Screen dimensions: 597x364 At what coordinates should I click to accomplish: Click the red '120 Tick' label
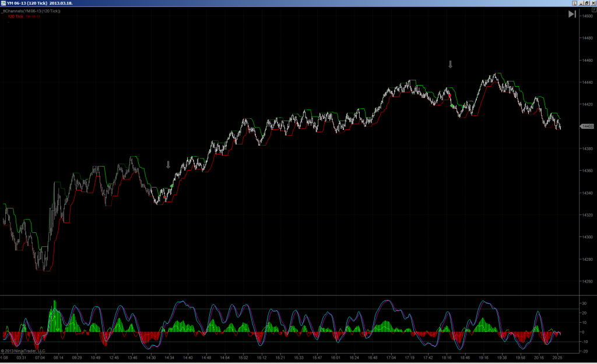click(16, 16)
